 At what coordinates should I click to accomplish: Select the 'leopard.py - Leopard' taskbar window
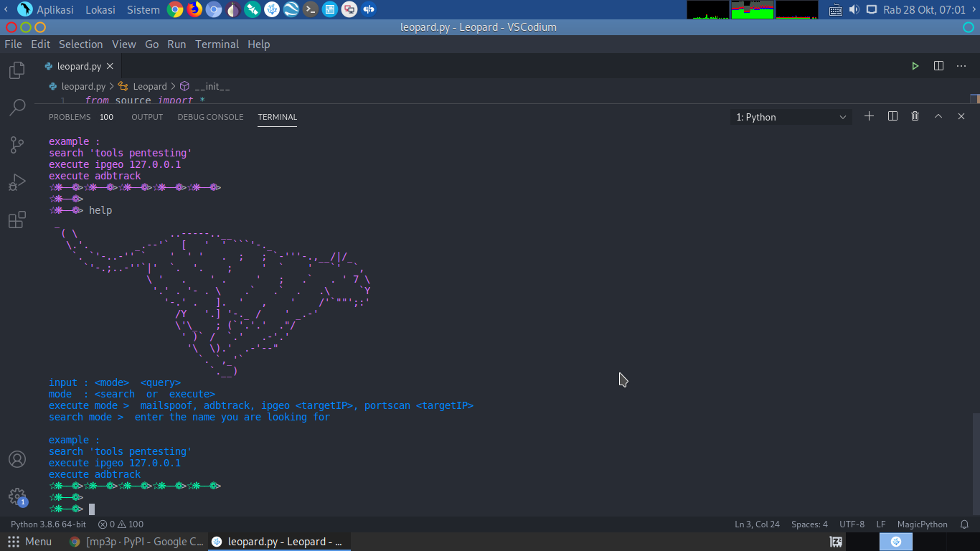click(278, 542)
